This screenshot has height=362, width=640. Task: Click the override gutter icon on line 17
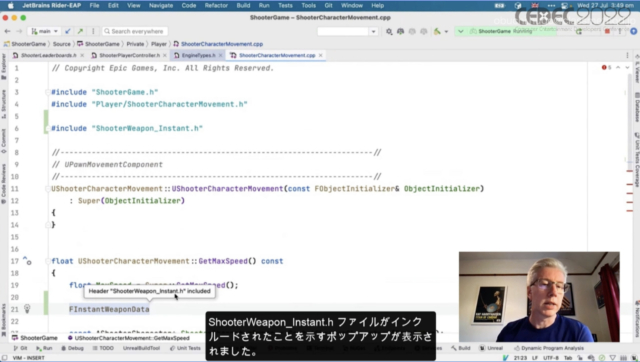click(27, 260)
